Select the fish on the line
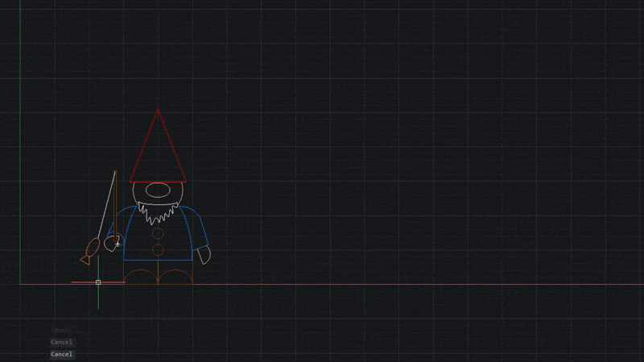Viewport: 644px width, 362px height. 89,251
